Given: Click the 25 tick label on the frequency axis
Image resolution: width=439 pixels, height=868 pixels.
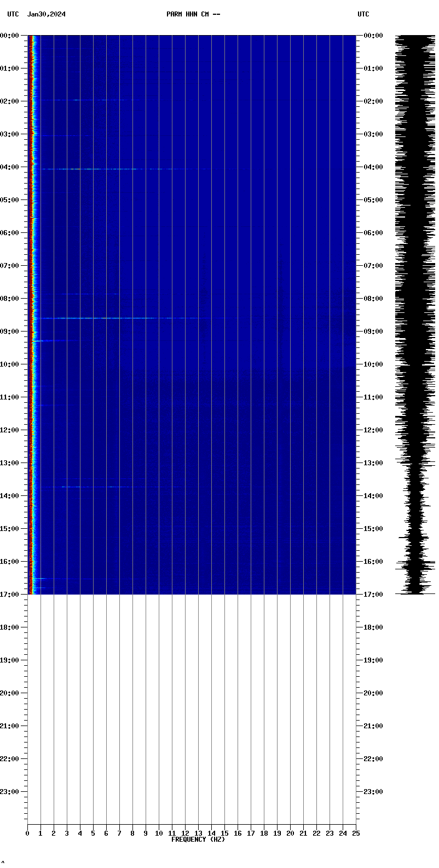Looking at the screenshot, I should (356, 833).
